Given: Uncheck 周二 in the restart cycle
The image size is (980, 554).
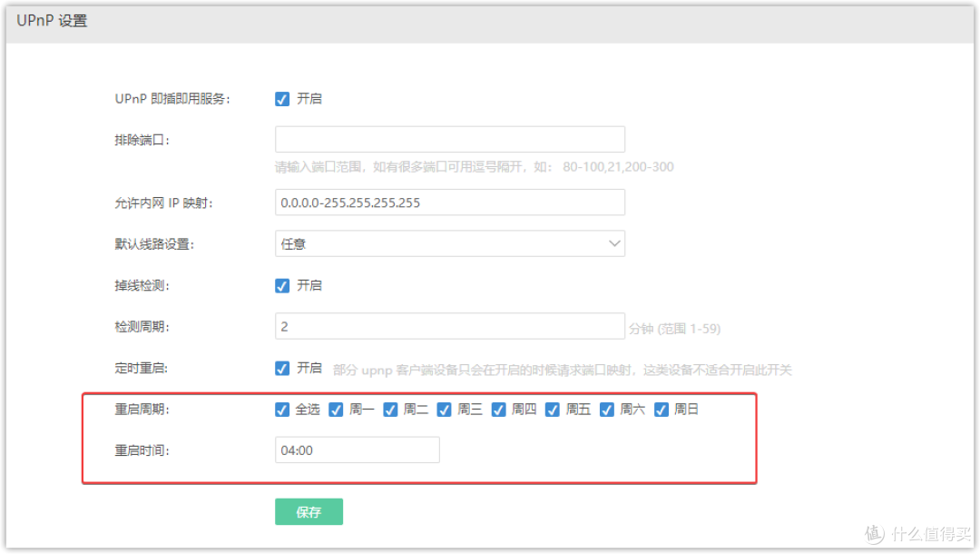Looking at the screenshot, I should [390, 410].
